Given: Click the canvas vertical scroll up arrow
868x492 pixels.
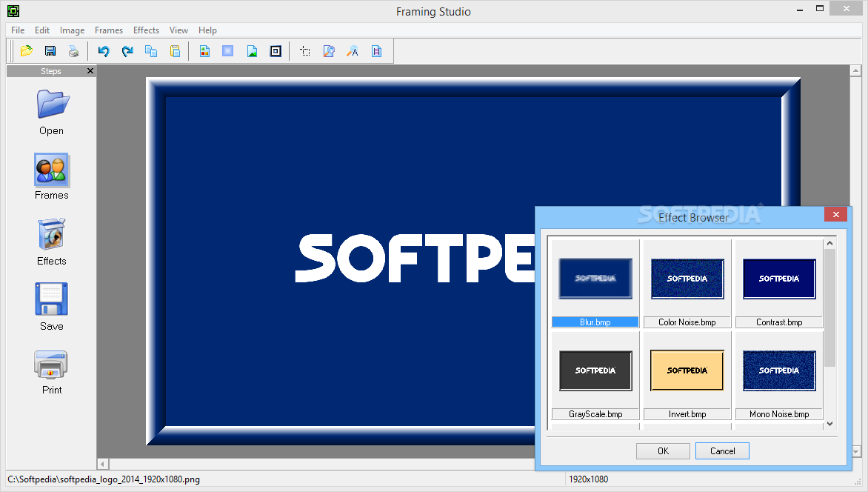Looking at the screenshot, I should click(855, 70).
